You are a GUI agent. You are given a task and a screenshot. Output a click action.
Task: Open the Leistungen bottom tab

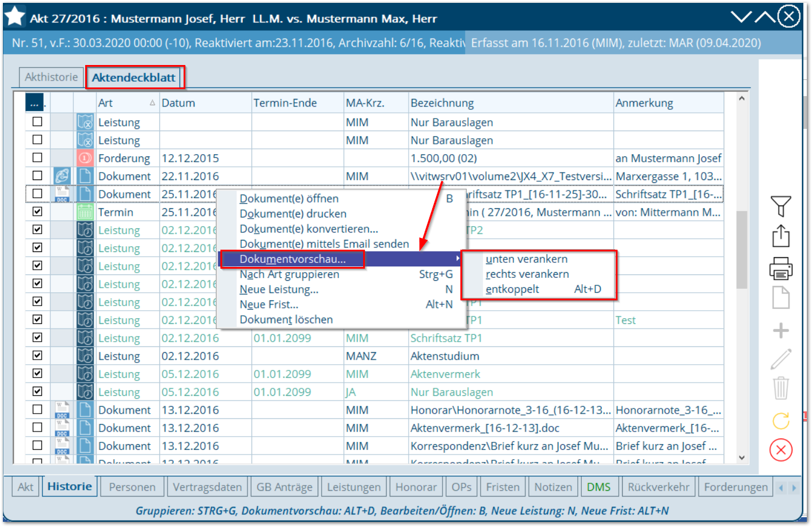[354, 487]
